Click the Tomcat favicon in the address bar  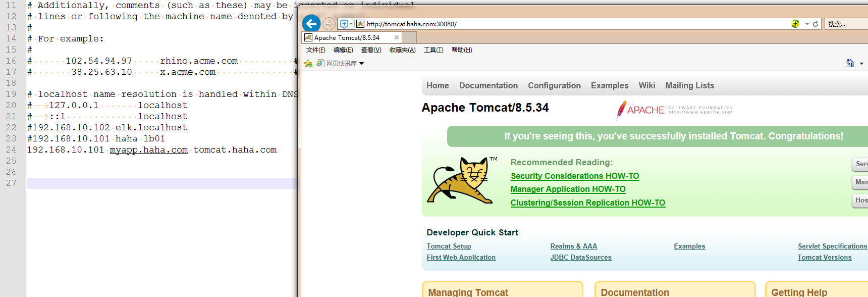click(360, 24)
